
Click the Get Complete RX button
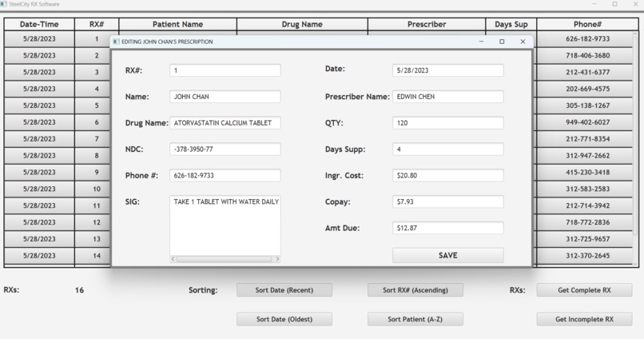584,290
